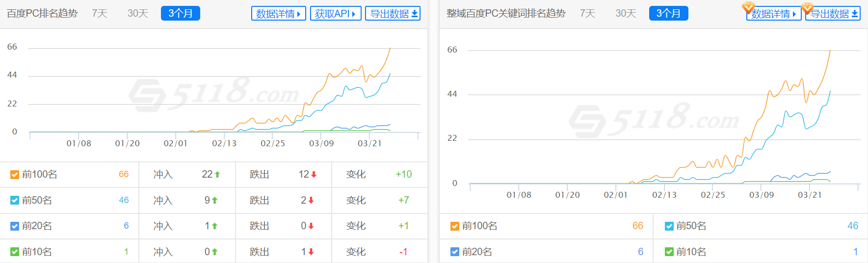Toggle 前10名 checkbox in right panel
Image resolution: width=868 pixels, height=263 pixels.
pyautogui.click(x=669, y=252)
